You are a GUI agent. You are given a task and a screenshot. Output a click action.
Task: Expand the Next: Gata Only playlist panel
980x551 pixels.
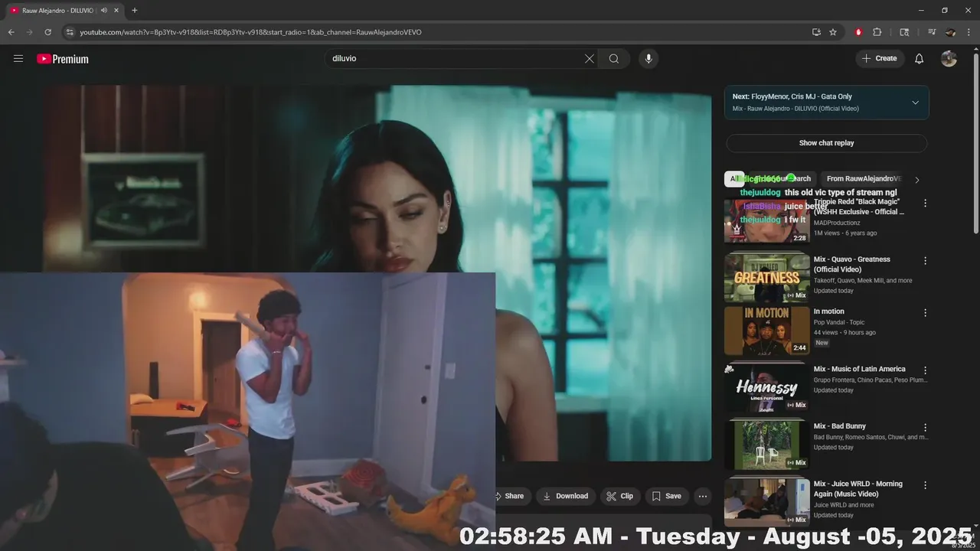(915, 103)
